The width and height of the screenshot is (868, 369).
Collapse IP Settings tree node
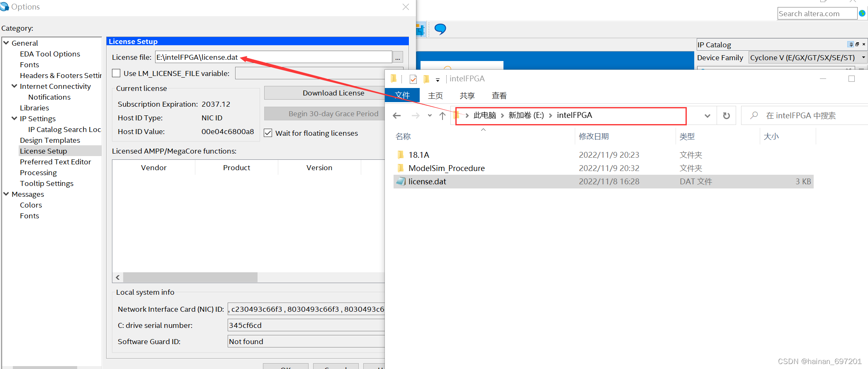pos(15,118)
